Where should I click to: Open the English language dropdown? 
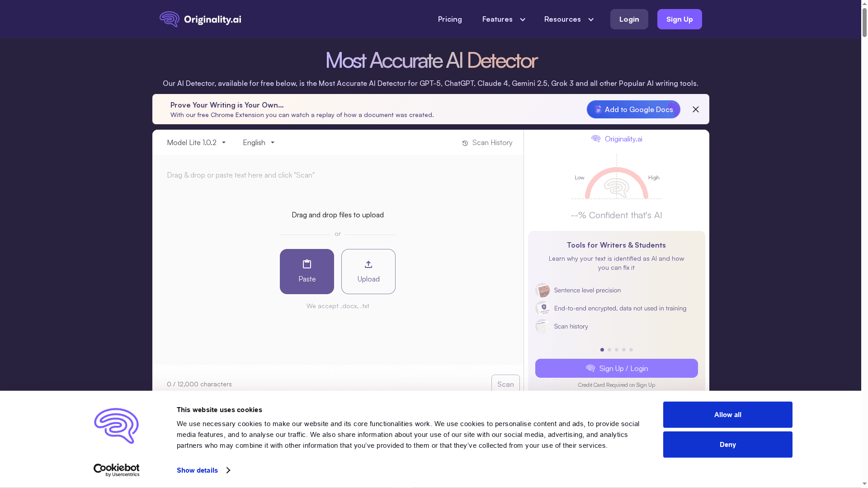(x=259, y=142)
